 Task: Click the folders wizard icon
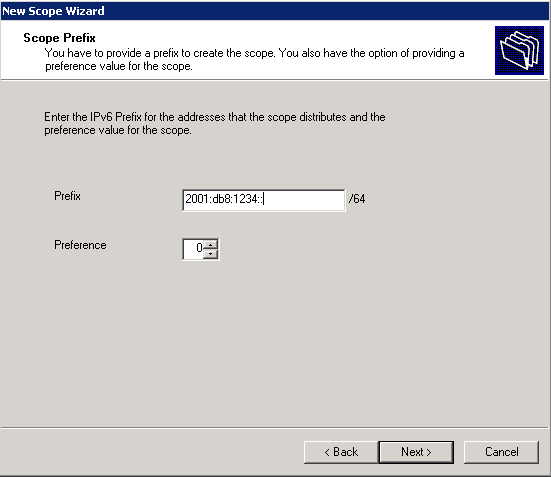pos(519,50)
